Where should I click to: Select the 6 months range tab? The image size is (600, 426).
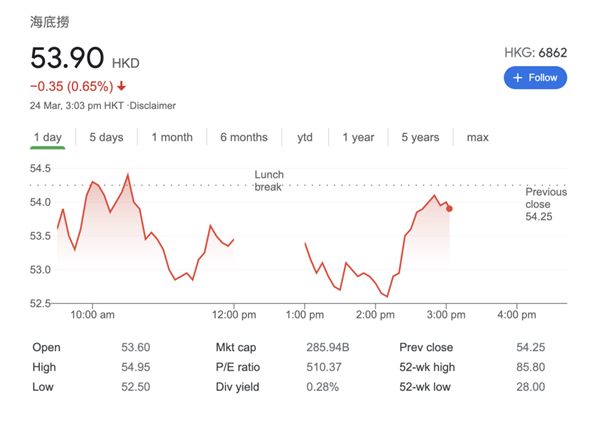pyautogui.click(x=244, y=137)
